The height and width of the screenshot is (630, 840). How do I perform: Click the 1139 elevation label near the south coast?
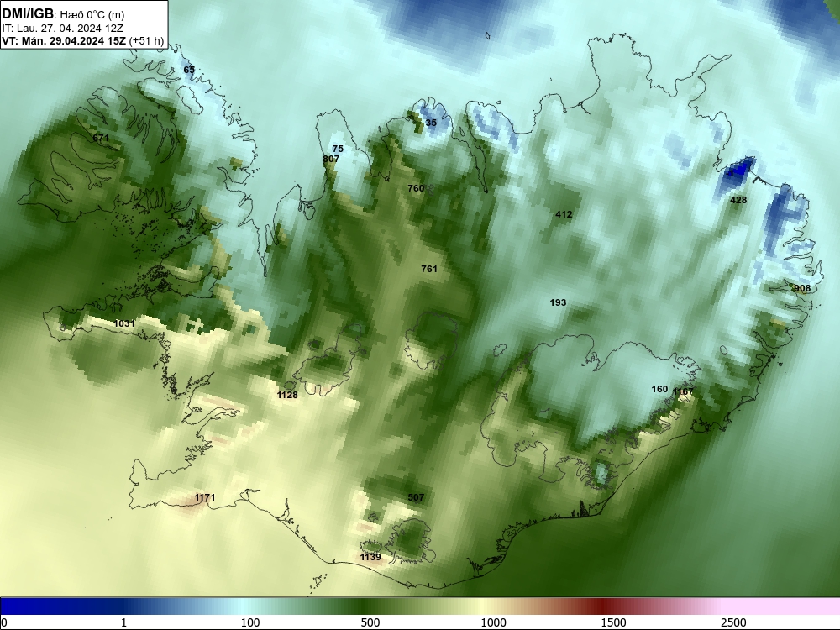(x=370, y=557)
